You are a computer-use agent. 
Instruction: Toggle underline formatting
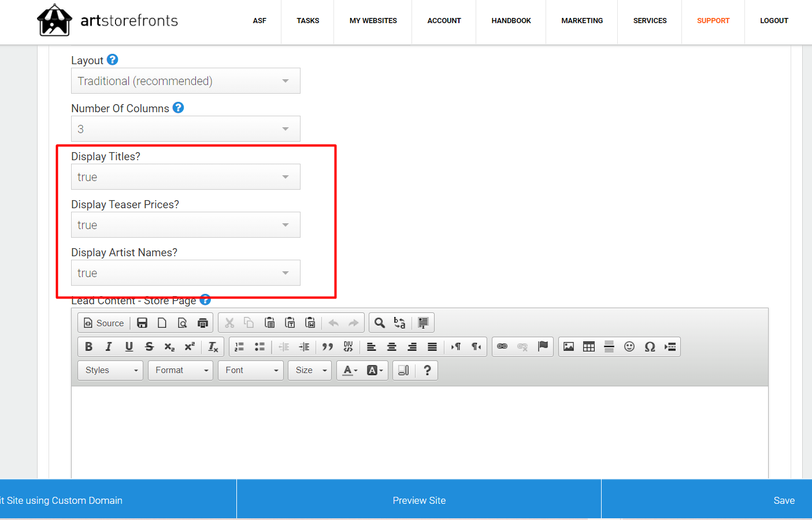[x=129, y=346]
